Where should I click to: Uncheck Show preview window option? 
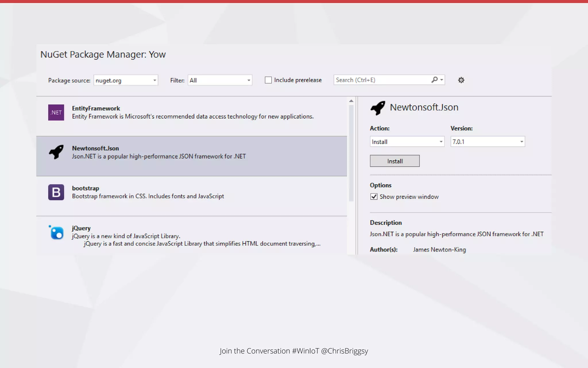pyautogui.click(x=374, y=197)
